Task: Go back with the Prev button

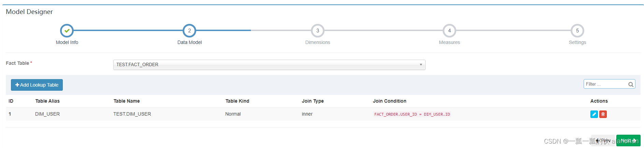Action: (603, 140)
